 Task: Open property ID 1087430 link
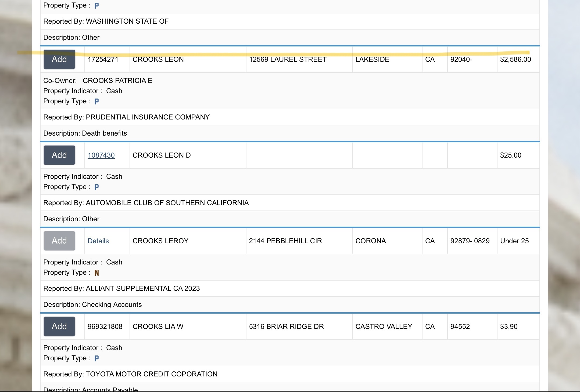(101, 155)
